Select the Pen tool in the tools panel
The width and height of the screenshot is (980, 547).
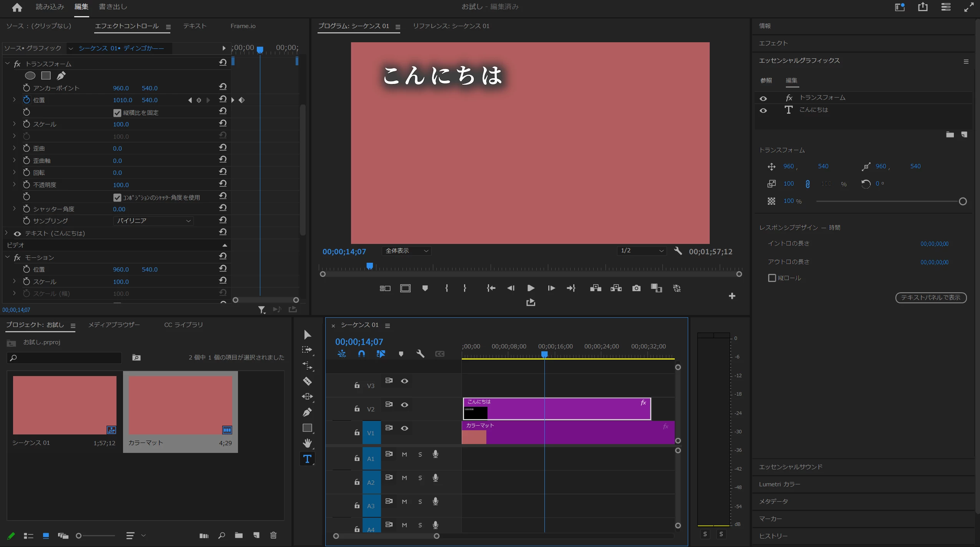tap(307, 412)
